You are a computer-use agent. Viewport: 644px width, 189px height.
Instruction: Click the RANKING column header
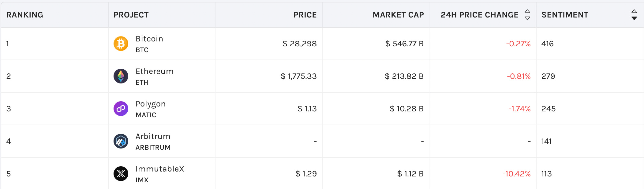pos(25,15)
